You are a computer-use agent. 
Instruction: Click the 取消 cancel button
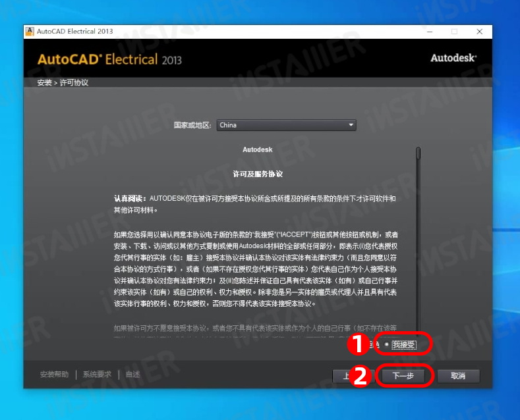point(458,376)
